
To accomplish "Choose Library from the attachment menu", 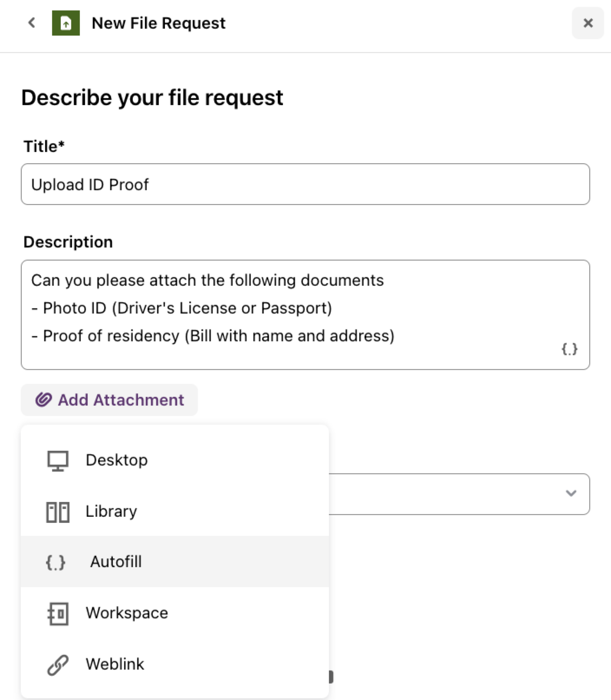I will tap(175, 511).
